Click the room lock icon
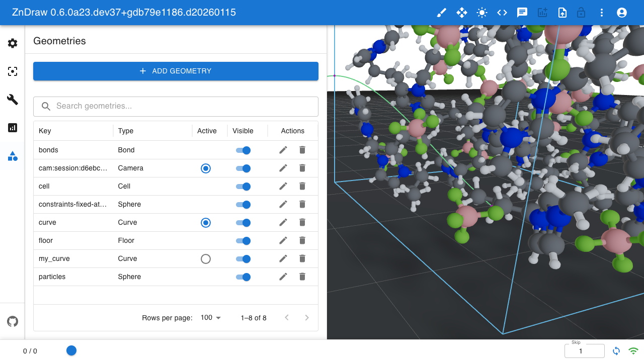 point(581,13)
